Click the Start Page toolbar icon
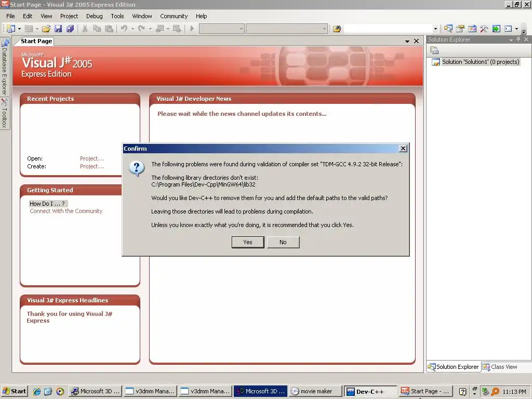Image resolution: width=532 pixels, height=399 pixels. (496, 29)
